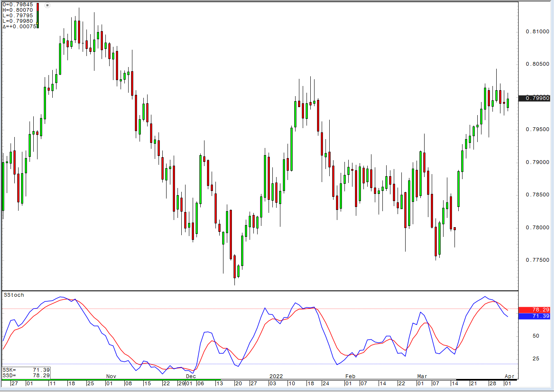This screenshot has width=554, height=392.
Task: Click the 0.80500 price axis label
Action: pos(538,64)
